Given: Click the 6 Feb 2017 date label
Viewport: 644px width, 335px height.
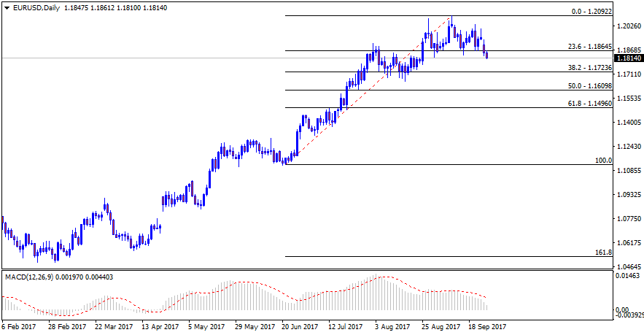Looking at the screenshot, I should (20, 327).
